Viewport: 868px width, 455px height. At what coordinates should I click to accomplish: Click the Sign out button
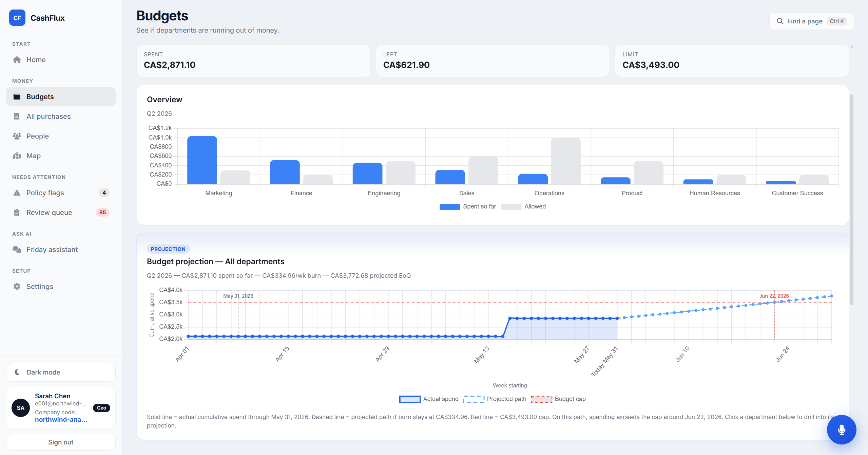point(61,442)
